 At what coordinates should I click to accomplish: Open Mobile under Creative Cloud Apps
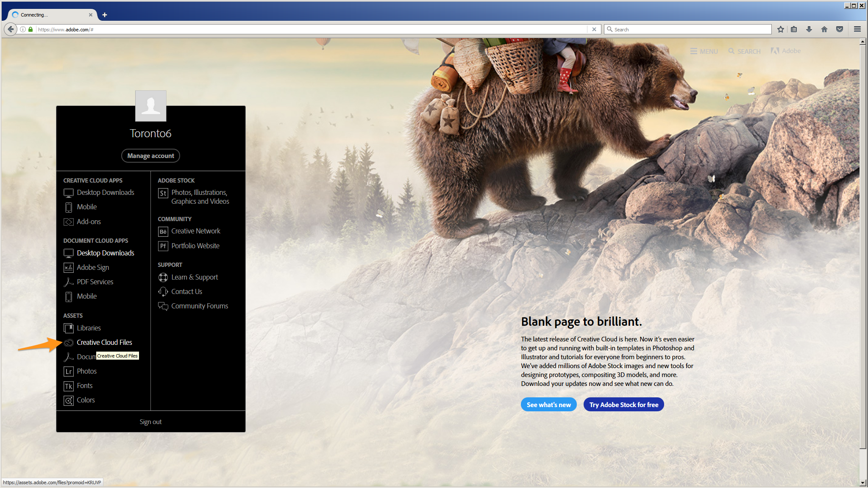[86, 207]
